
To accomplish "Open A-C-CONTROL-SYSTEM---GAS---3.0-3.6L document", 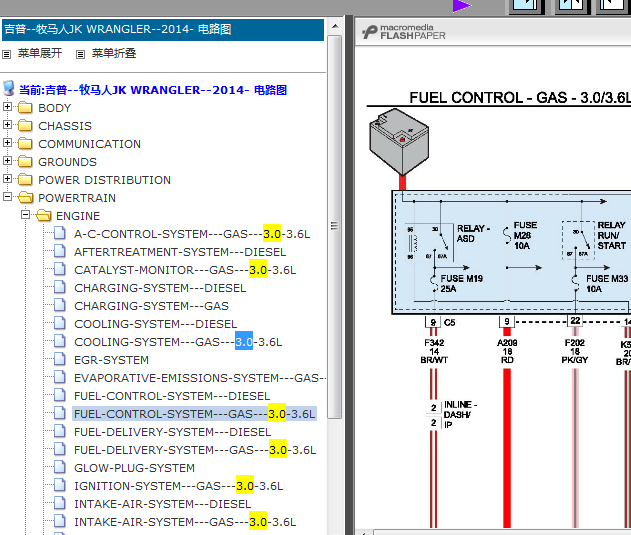I will point(192,234).
